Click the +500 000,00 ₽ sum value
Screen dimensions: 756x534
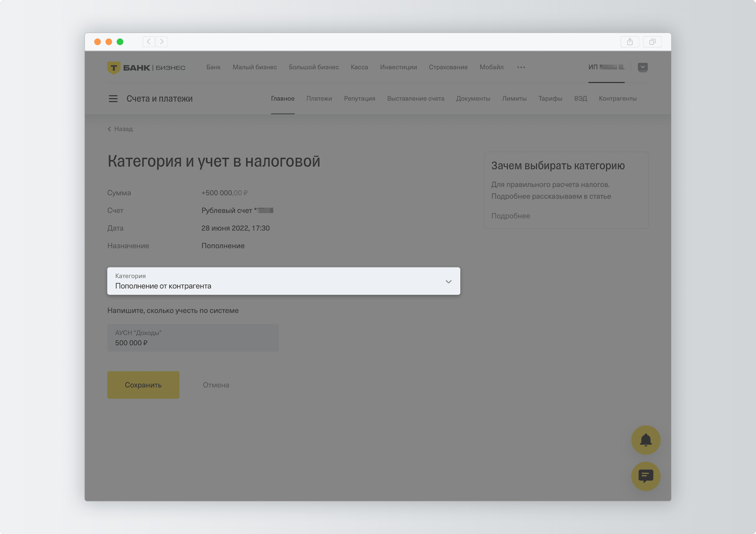pyautogui.click(x=224, y=193)
